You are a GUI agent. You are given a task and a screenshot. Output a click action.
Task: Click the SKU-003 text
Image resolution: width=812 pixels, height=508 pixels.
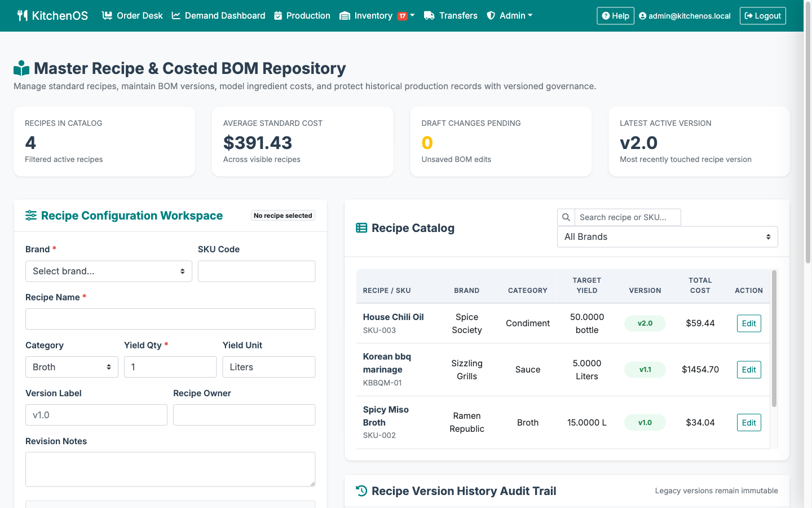tap(379, 330)
